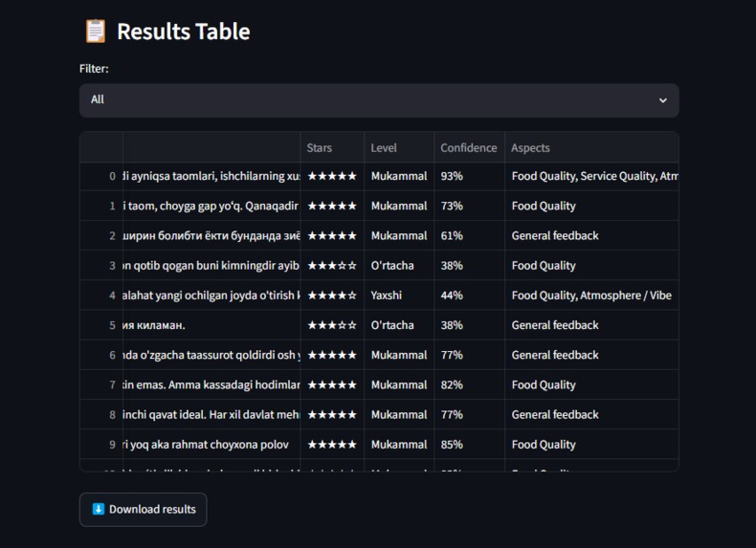
Task: Select row index 9 cell
Action: pyautogui.click(x=101, y=445)
